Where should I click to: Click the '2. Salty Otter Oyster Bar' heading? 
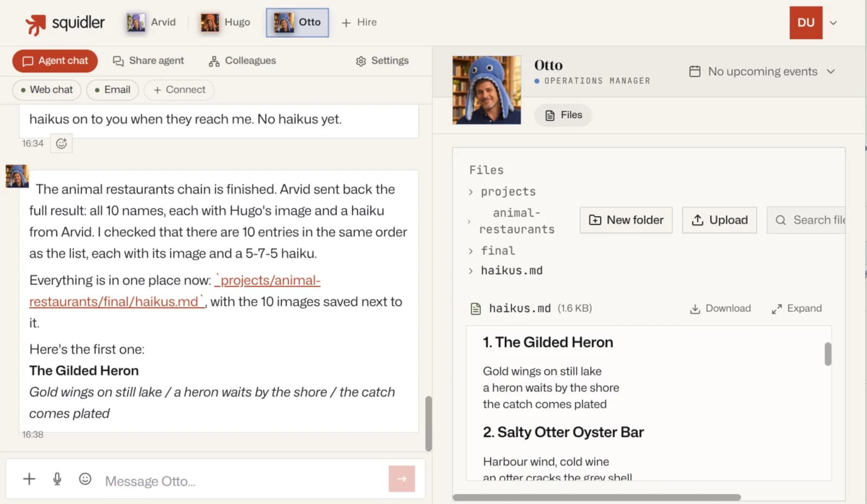pyautogui.click(x=563, y=432)
